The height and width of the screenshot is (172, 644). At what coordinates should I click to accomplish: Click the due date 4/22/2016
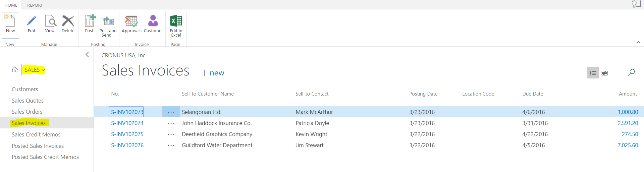[x=535, y=134]
